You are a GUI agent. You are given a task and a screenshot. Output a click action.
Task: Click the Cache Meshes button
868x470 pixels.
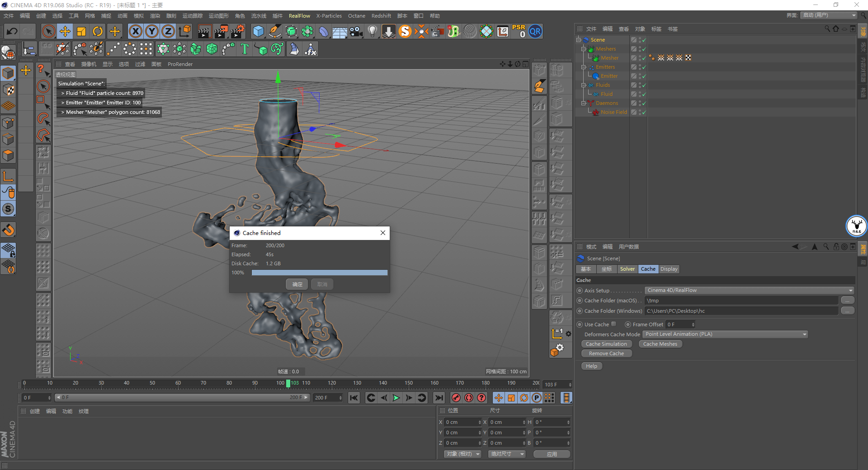coord(660,344)
